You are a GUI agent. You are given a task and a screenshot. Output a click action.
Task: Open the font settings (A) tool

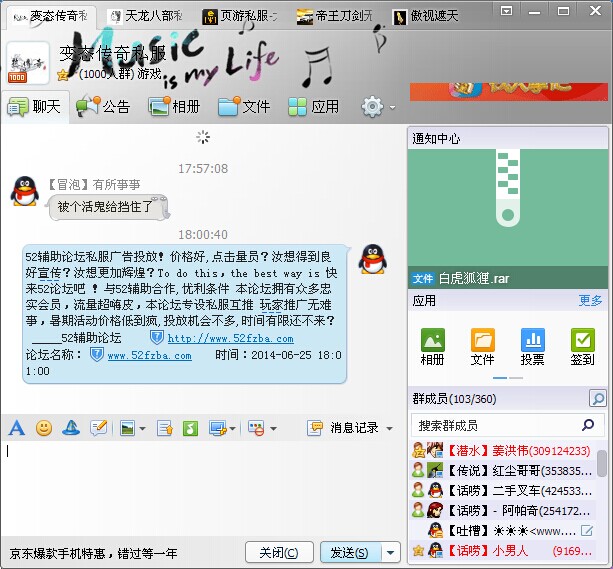(x=16, y=428)
